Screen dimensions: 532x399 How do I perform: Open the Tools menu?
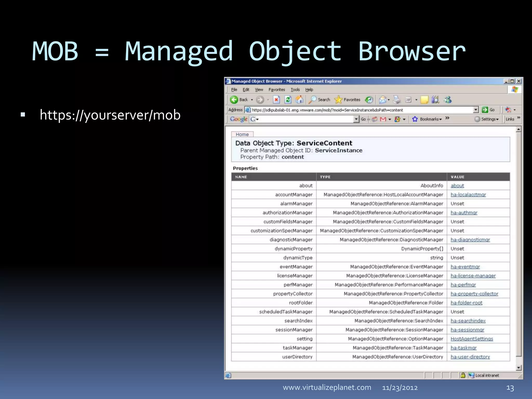pyautogui.click(x=295, y=90)
